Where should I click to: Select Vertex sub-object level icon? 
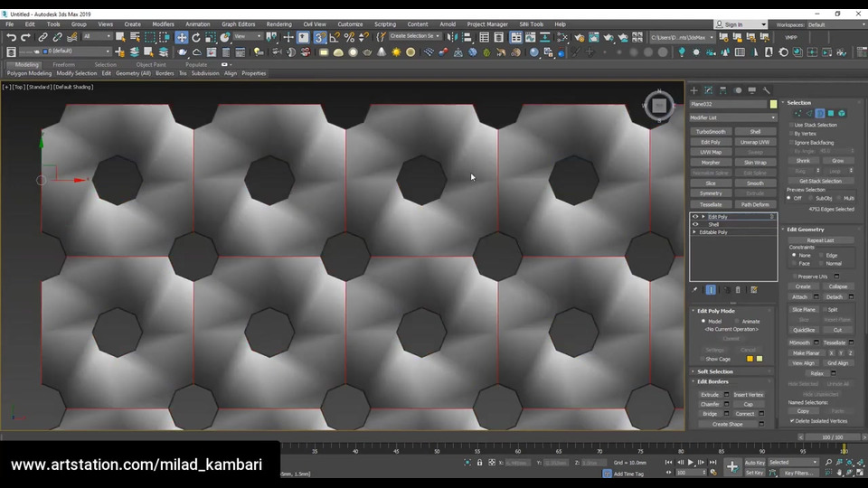tap(797, 114)
